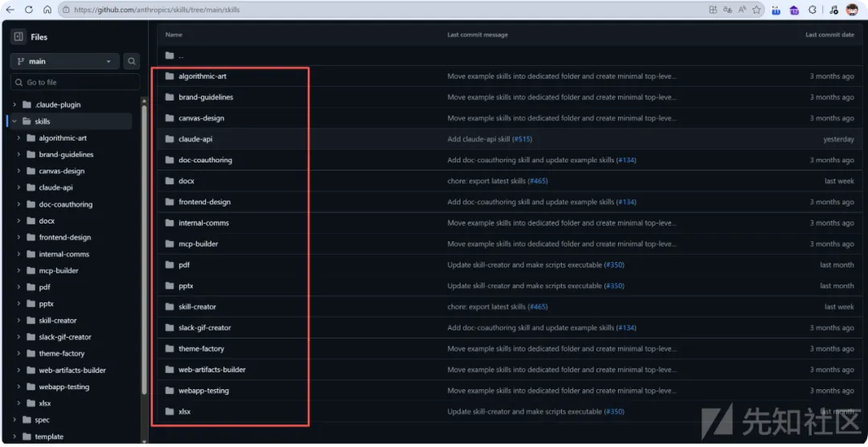Click the Last commit date column header
The width and height of the screenshot is (868, 447).
829,35
